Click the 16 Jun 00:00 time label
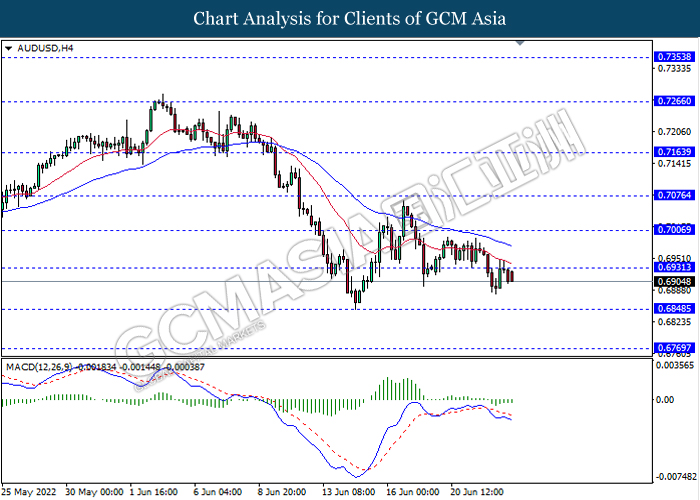This screenshot has height=500, width=700. [413, 492]
